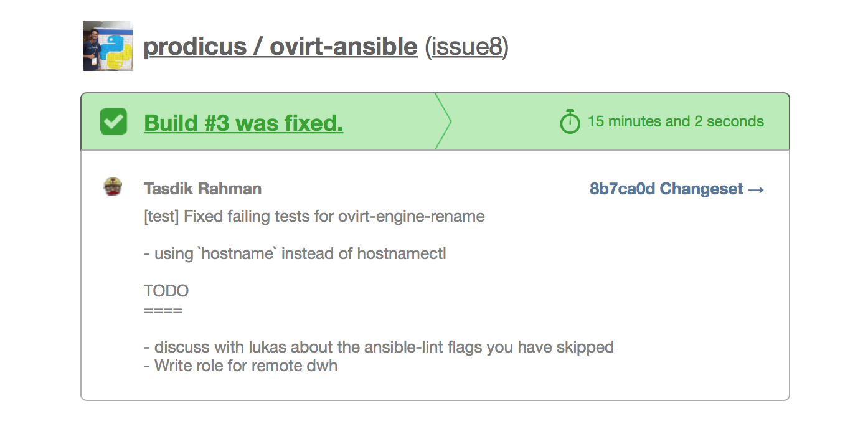868x426 pixels.
Task: Click the TODO heading in commit message
Action: click(166, 291)
